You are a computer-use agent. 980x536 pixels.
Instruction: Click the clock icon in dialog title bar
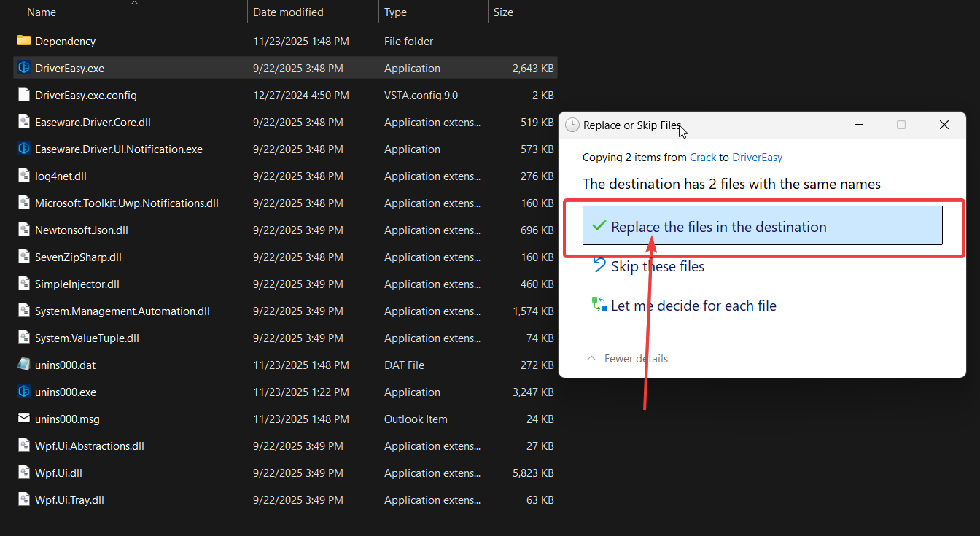click(x=572, y=125)
